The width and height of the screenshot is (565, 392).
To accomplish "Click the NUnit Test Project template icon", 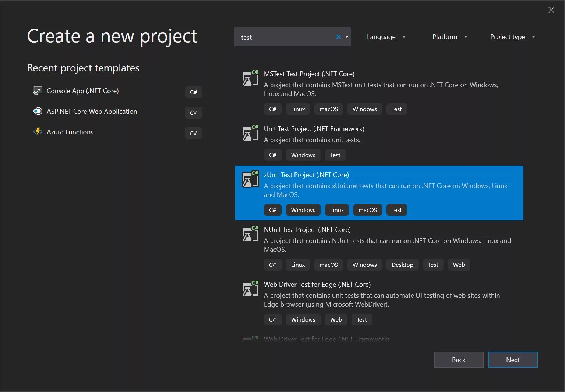I will click(x=251, y=234).
